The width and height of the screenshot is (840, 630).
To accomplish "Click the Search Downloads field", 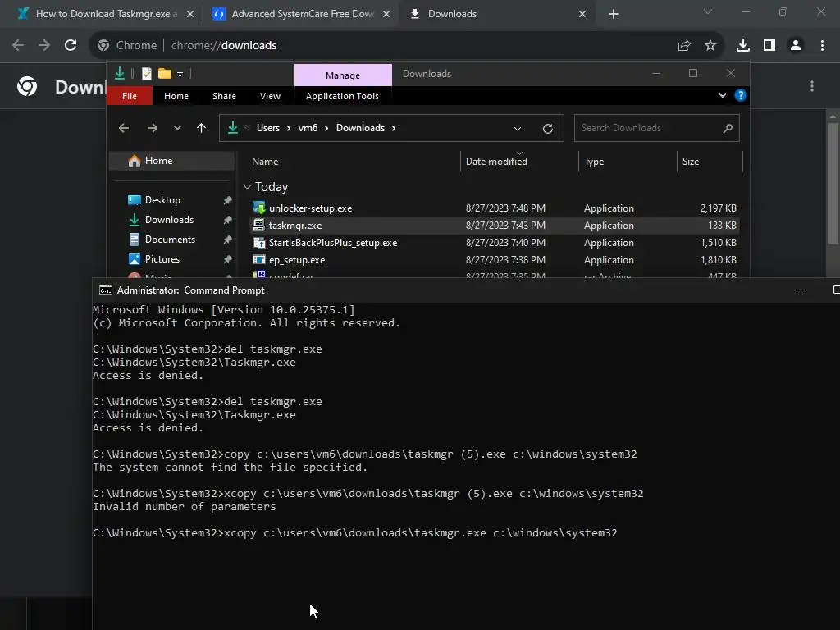I will point(657,128).
